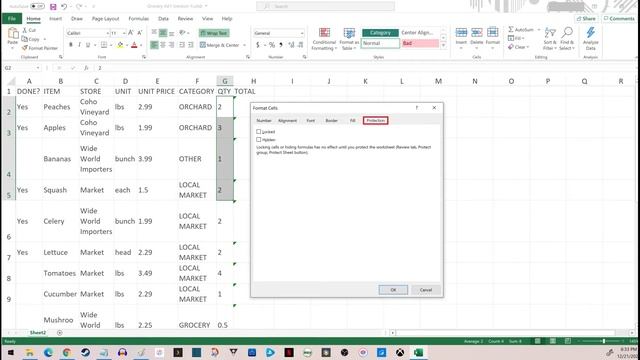Open Sort & Filter
The height and width of the screenshot is (360, 640).
[x=550, y=39]
